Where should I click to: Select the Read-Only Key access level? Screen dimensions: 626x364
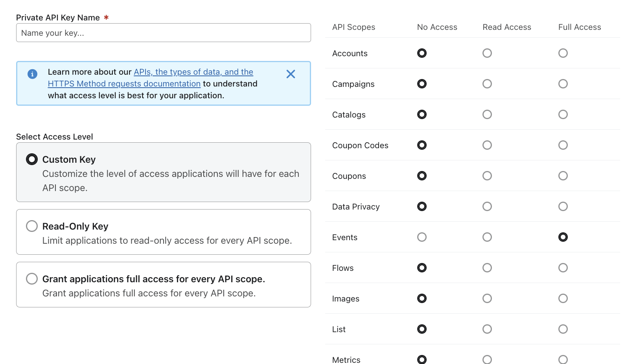32,226
